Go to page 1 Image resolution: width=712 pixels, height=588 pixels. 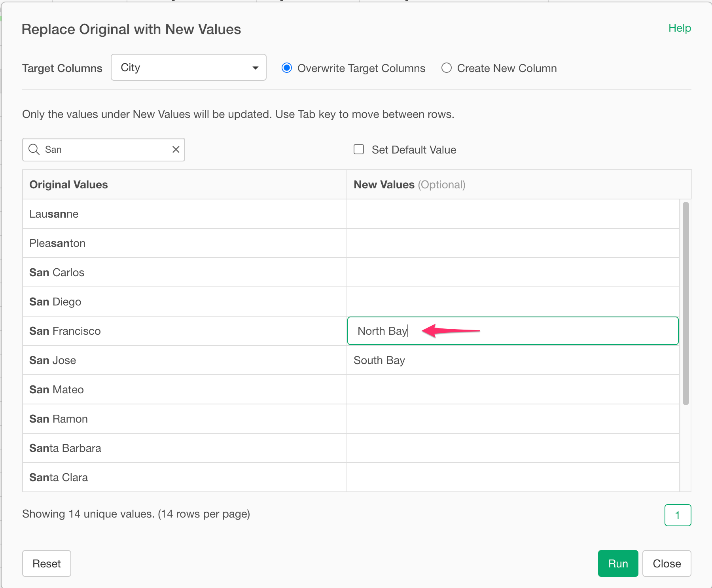click(678, 515)
